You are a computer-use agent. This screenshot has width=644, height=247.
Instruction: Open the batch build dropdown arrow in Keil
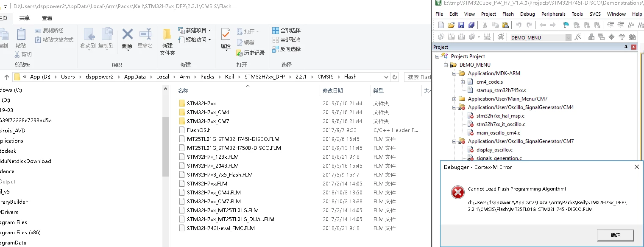[x=479, y=37]
